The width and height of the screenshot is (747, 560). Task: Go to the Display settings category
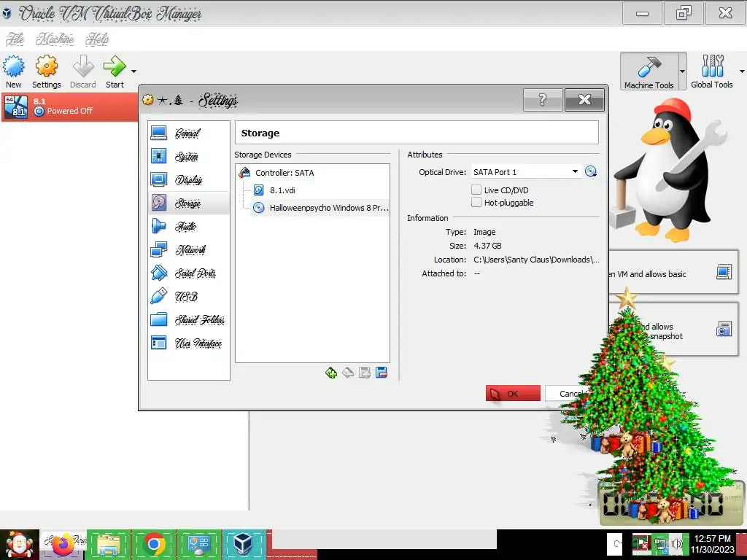[x=188, y=179]
